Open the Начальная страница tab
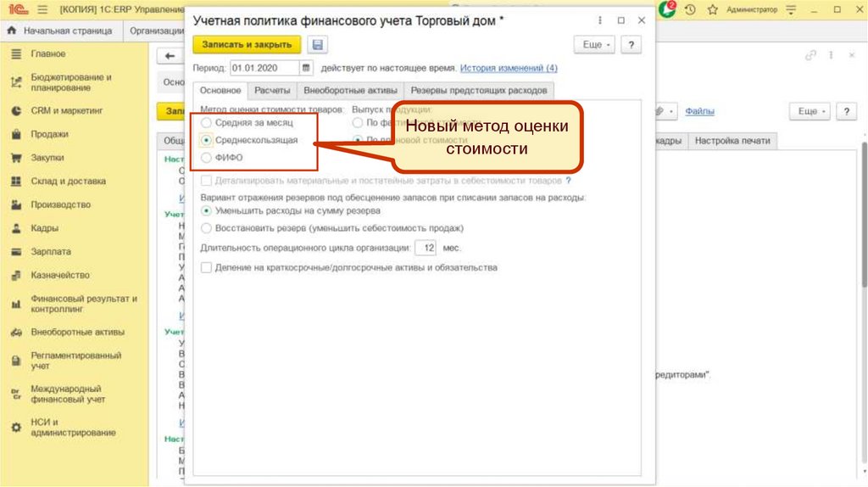Viewport: 868px width, 487px height. [x=62, y=31]
